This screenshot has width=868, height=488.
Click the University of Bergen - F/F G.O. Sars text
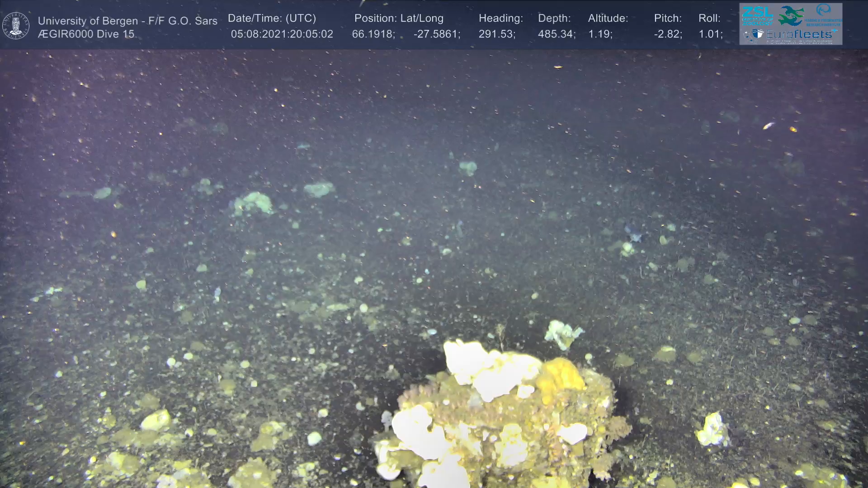click(x=127, y=21)
